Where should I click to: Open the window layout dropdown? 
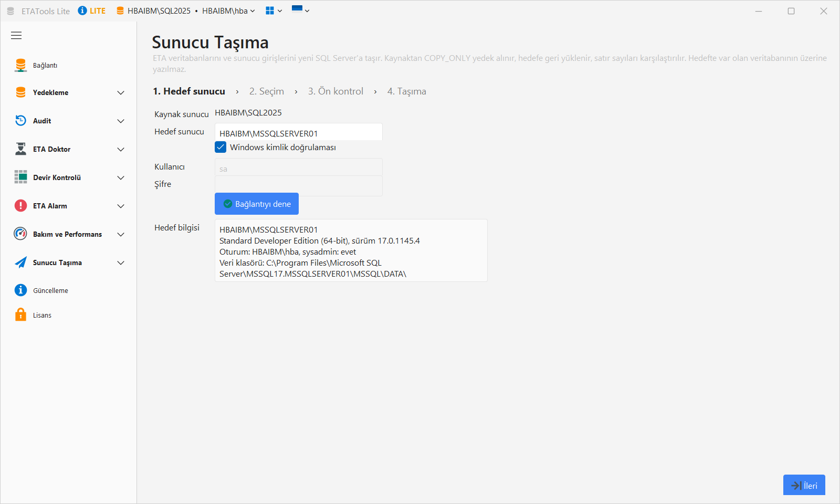click(x=274, y=10)
